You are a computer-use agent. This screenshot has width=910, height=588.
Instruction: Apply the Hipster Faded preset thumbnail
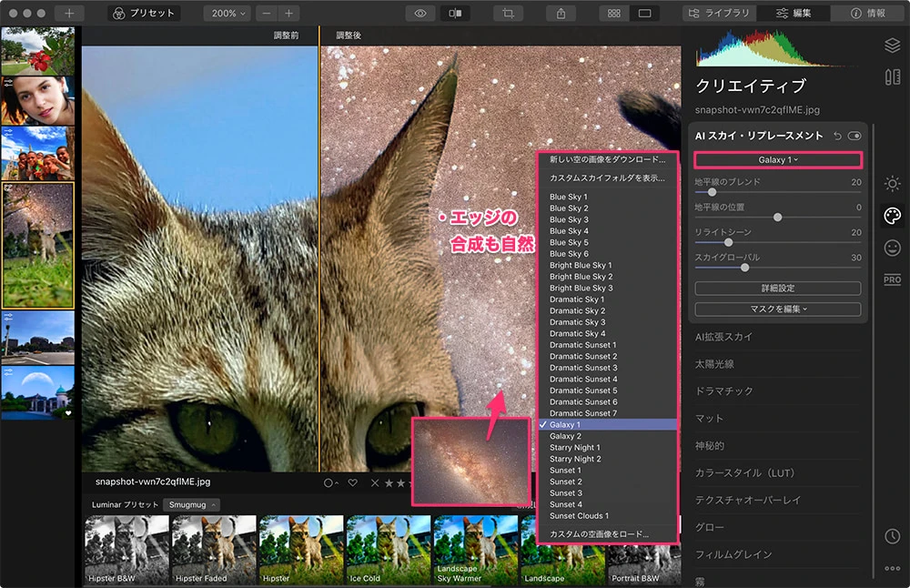(x=214, y=550)
